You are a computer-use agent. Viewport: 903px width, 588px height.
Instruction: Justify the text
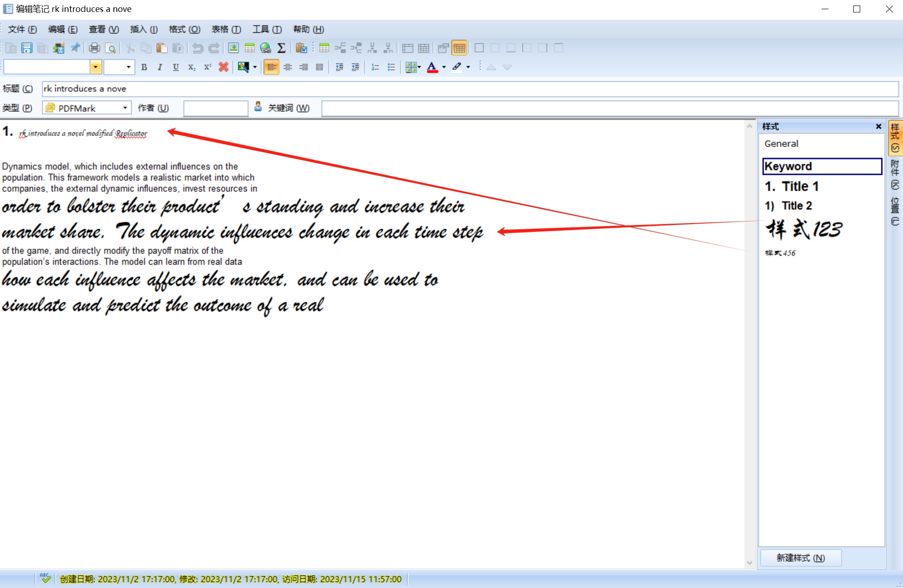pyautogui.click(x=319, y=67)
